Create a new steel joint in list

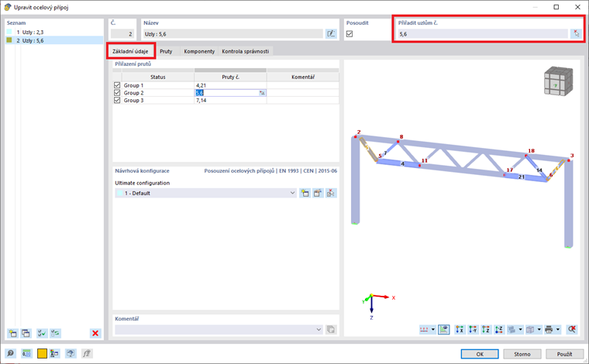pos(12,333)
